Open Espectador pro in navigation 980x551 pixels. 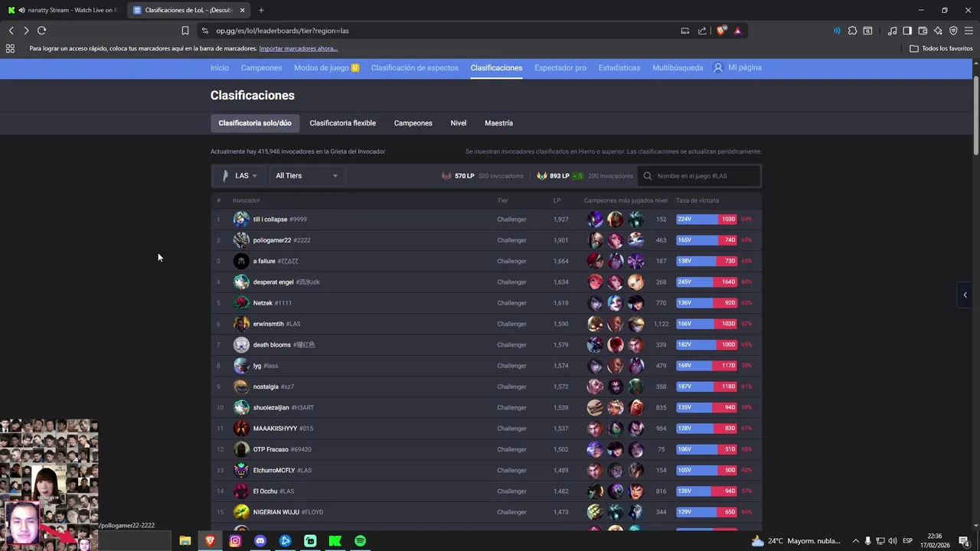click(560, 67)
